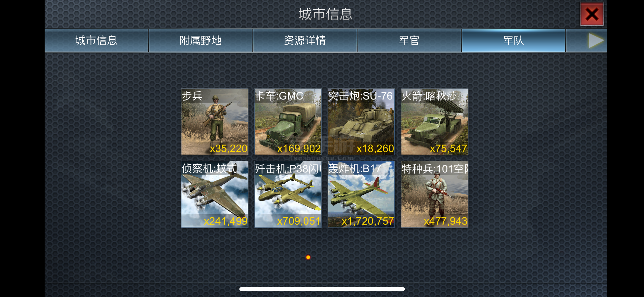Open the 卡车:GMC truck unit card

(288, 122)
